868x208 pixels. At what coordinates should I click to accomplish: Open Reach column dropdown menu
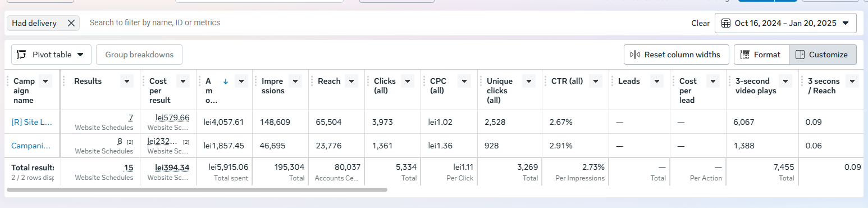click(x=351, y=82)
